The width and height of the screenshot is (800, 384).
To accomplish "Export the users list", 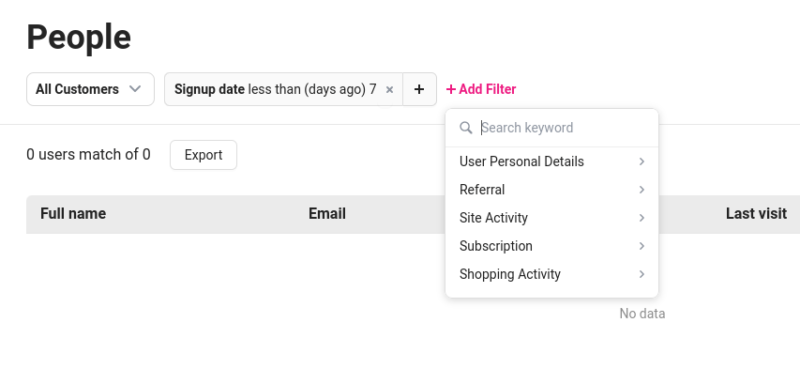I will point(204,155).
